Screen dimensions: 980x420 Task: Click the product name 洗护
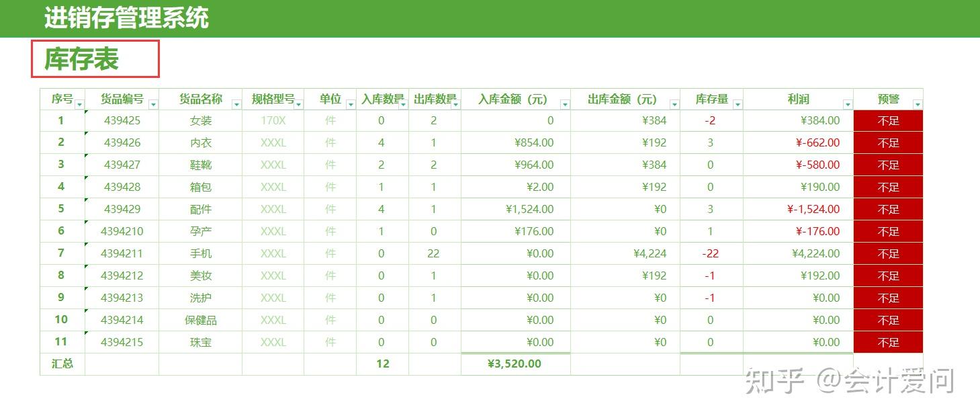tap(201, 298)
